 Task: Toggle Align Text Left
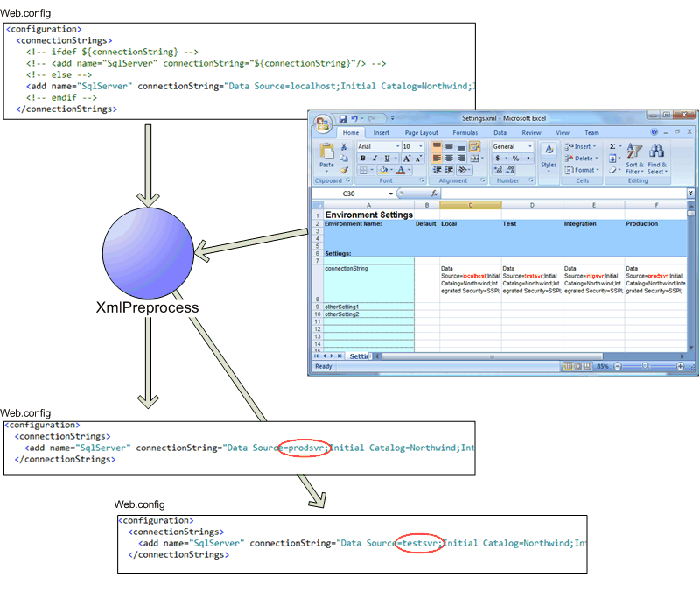[437, 159]
